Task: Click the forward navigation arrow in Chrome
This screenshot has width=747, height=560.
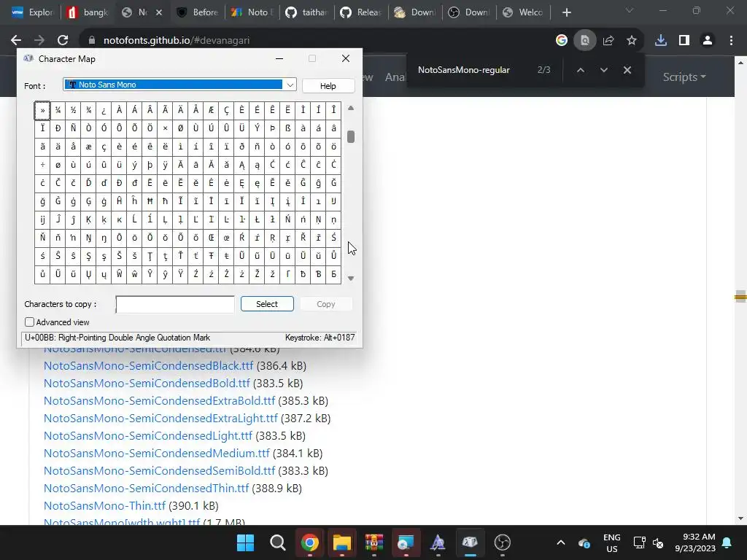Action: click(39, 41)
